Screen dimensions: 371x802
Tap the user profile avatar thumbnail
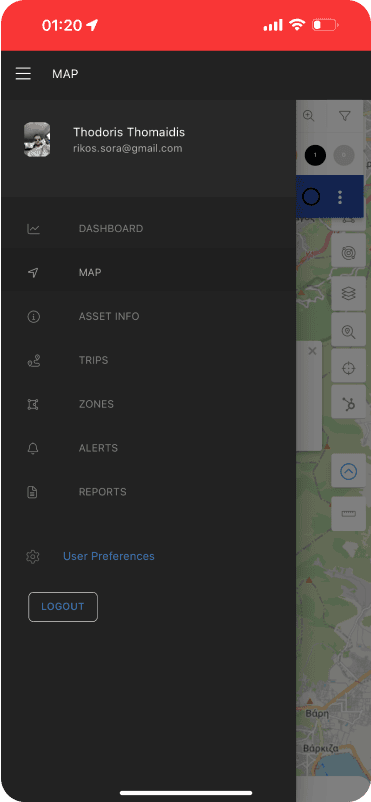click(x=37, y=139)
